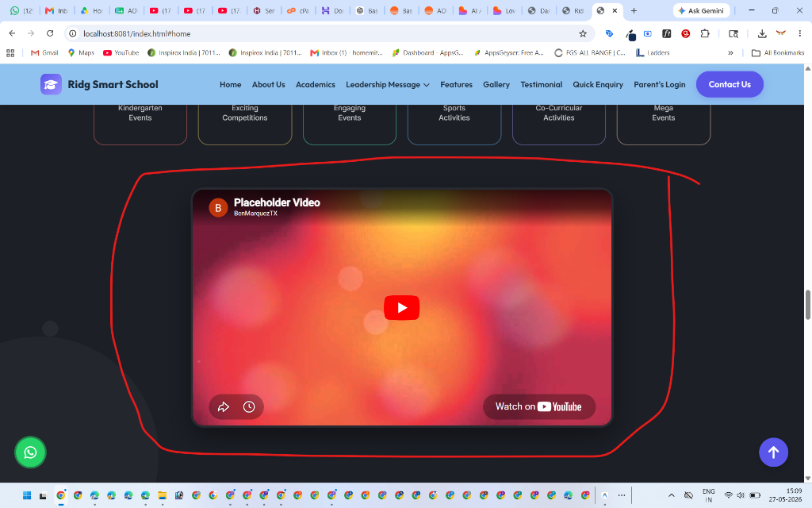This screenshot has height=508, width=812.
Task: Click the browser back arrow
Action: [x=12, y=33]
